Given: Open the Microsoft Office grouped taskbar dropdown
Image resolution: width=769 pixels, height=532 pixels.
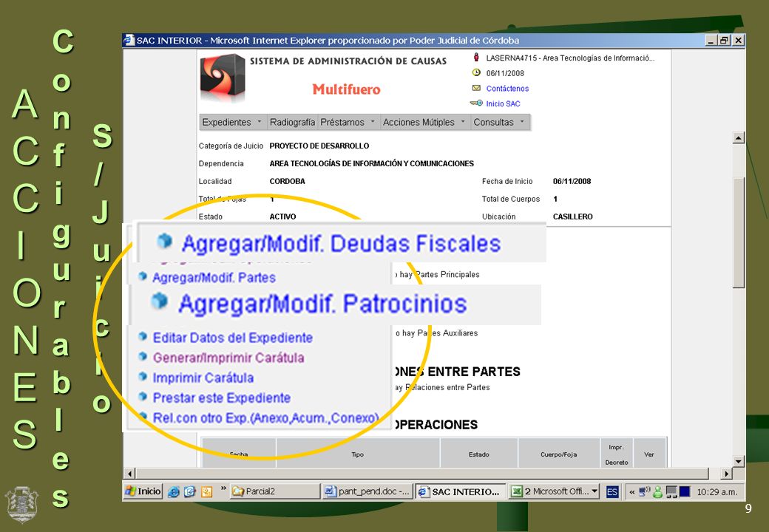Looking at the screenshot, I should [x=554, y=491].
